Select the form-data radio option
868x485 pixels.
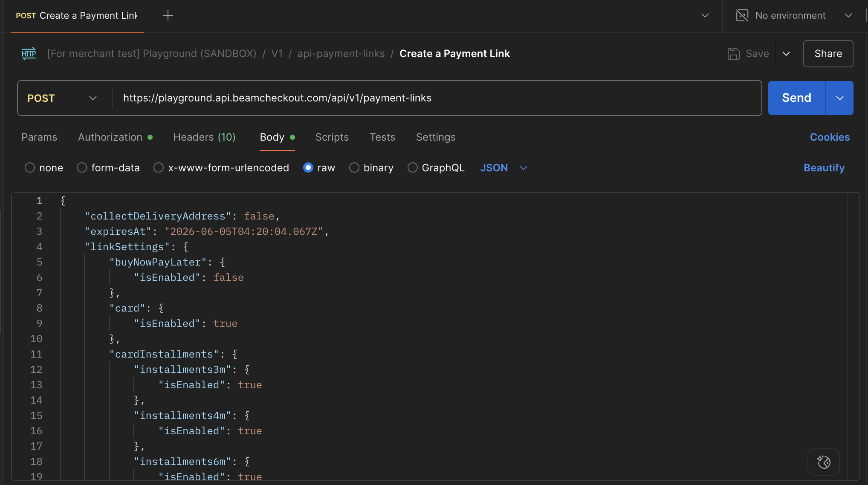82,168
